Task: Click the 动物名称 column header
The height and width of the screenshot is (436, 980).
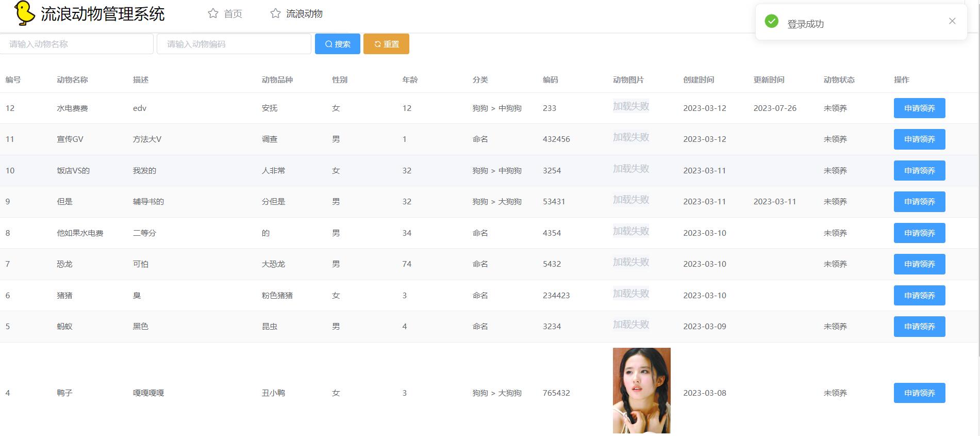Action: [x=72, y=80]
